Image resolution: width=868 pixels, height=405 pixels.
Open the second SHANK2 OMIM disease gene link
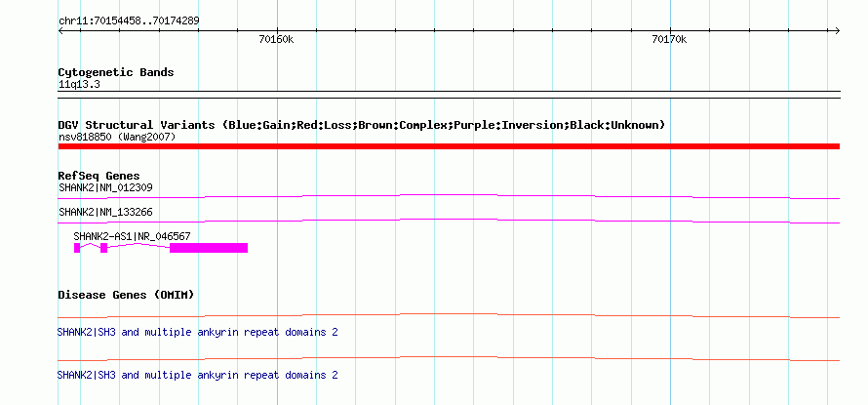pyautogui.click(x=198, y=375)
